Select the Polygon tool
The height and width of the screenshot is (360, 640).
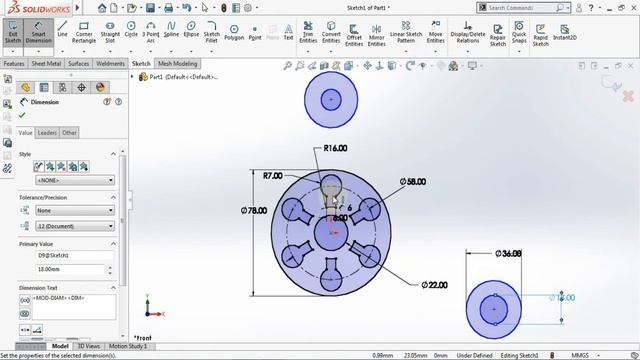pyautogui.click(x=234, y=32)
